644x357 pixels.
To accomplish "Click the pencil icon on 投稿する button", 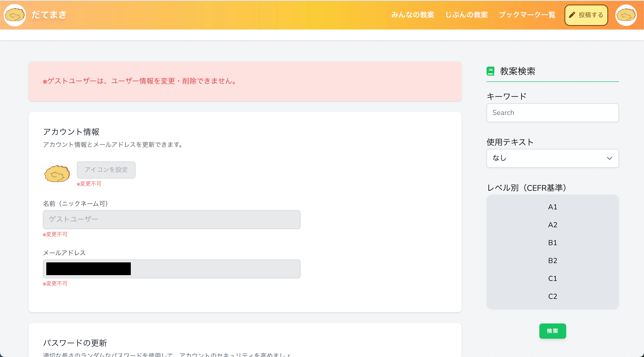I will coord(572,15).
